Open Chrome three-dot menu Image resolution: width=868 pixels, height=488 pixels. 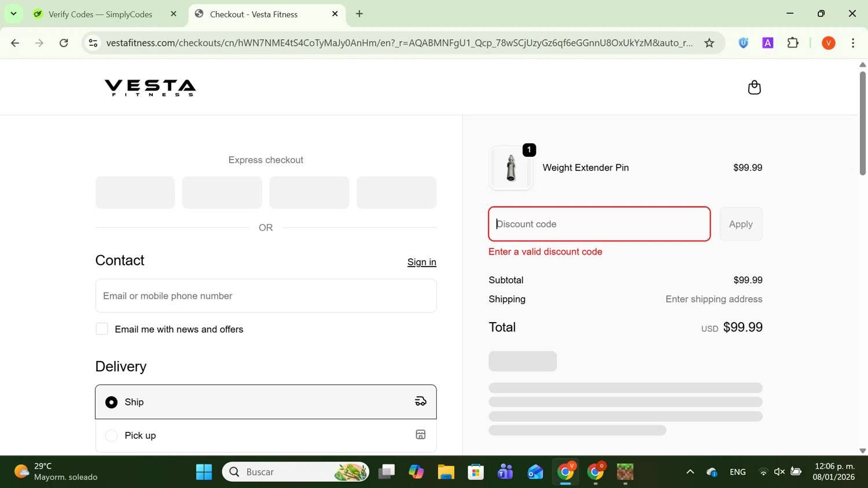coord(854,43)
